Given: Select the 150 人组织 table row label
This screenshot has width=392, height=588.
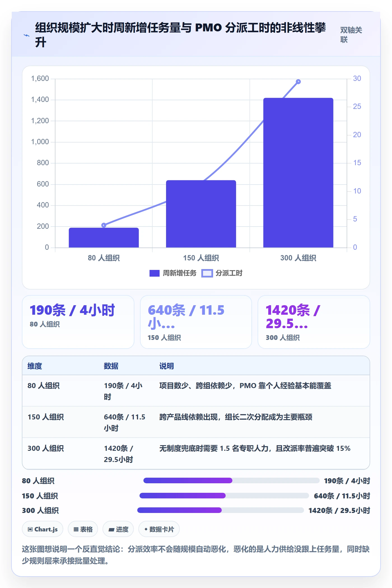Looking at the screenshot, I should click(x=46, y=417).
